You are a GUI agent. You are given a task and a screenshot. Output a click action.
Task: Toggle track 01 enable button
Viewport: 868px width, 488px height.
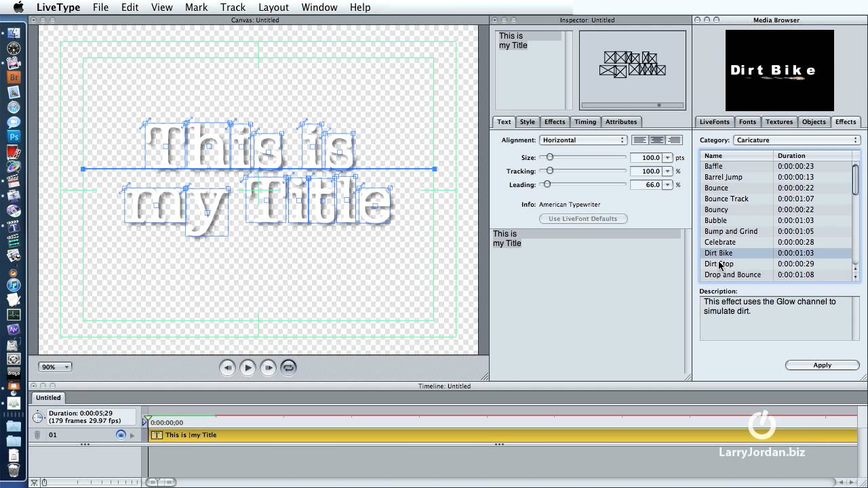pyautogui.click(x=121, y=435)
